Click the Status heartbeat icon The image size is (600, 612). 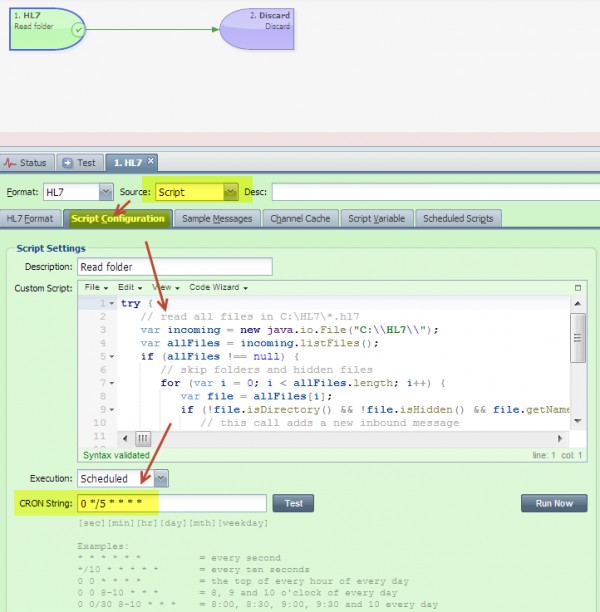tap(9, 163)
